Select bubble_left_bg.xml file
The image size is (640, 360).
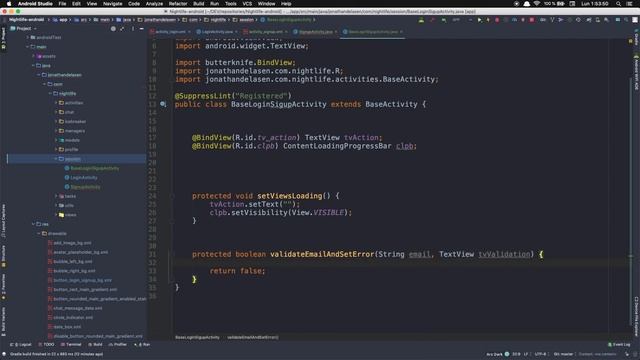pos(72,262)
